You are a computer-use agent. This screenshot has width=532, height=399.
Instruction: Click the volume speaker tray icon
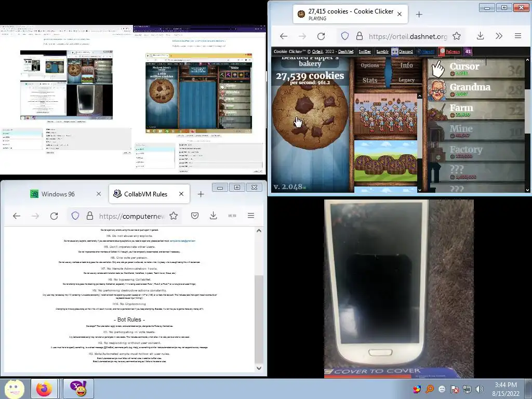tap(479, 389)
